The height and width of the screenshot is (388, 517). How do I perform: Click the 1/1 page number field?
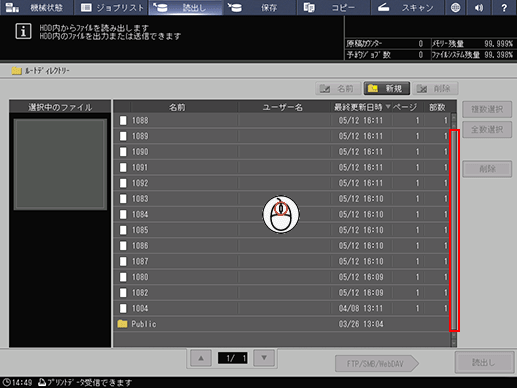pos(233,358)
